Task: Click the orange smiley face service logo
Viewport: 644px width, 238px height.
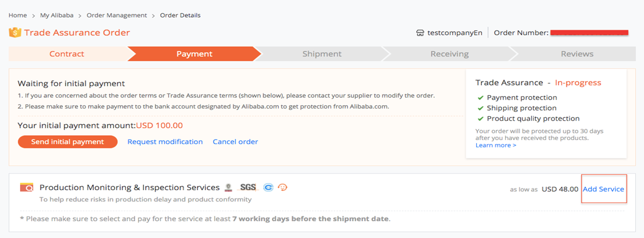Action: click(283, 187)
